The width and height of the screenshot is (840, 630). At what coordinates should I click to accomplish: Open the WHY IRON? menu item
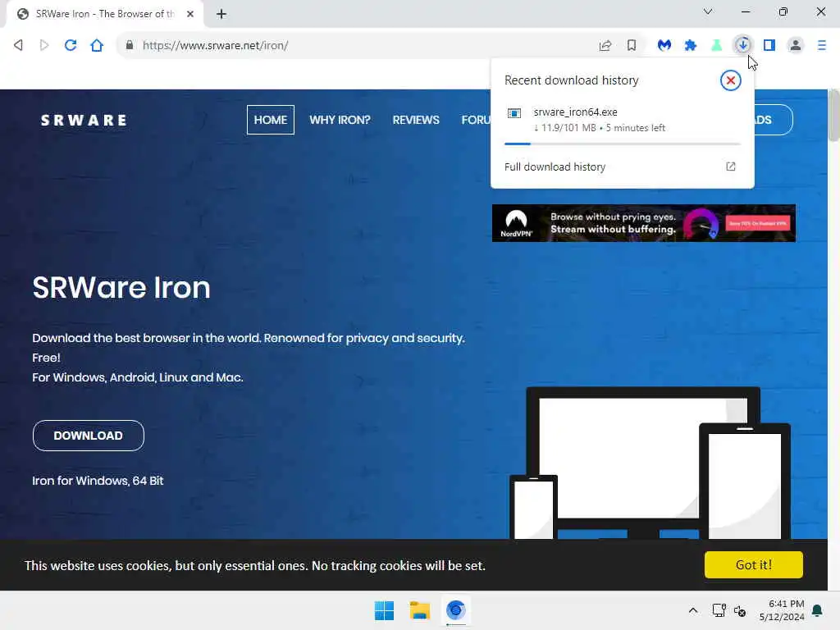pos(340,120)
